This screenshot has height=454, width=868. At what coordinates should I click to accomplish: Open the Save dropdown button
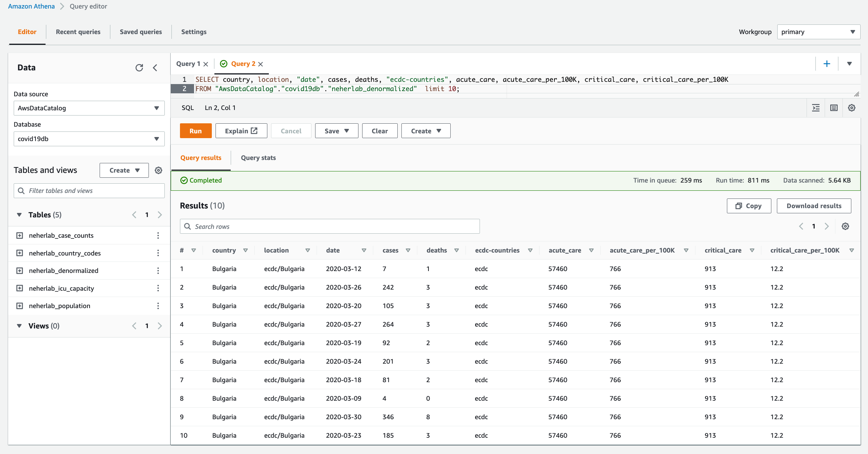(x=336, y=131)
